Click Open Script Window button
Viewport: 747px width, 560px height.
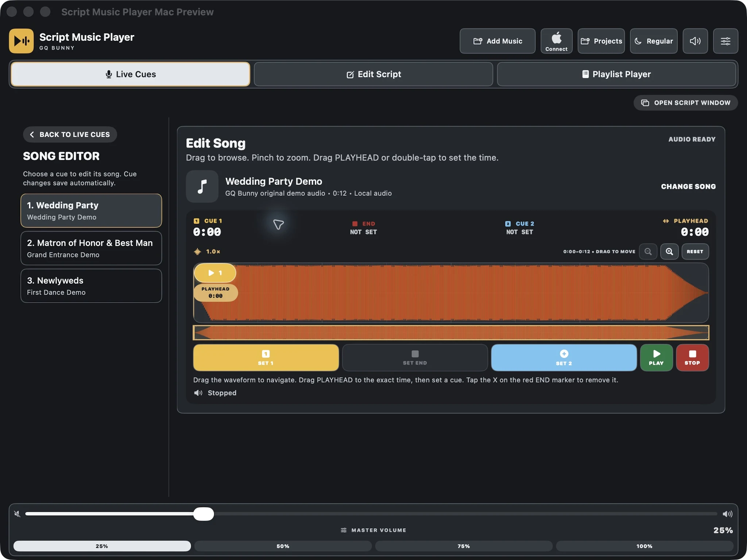pyautogui.click(x=686, y=103)
